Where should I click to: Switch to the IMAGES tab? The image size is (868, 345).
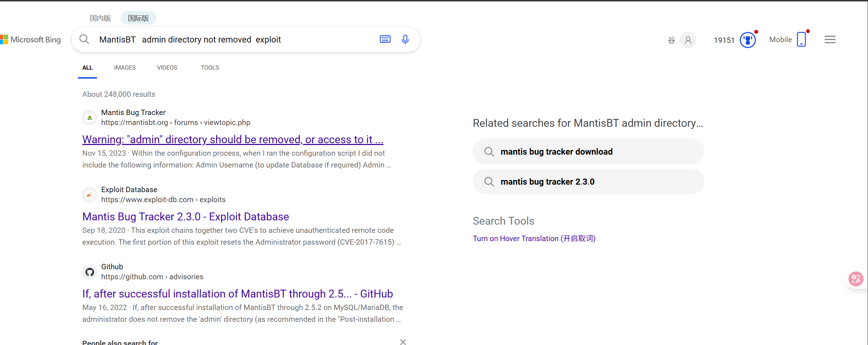click(125, 67)
